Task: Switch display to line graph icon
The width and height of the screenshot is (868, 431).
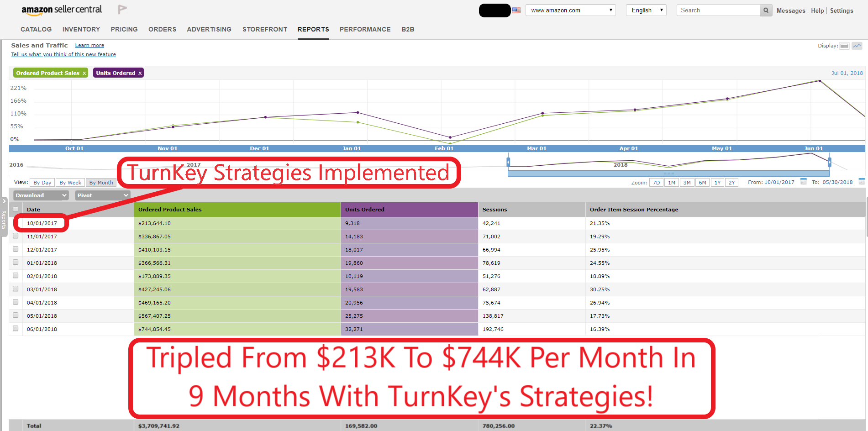Action: point(857,46)
